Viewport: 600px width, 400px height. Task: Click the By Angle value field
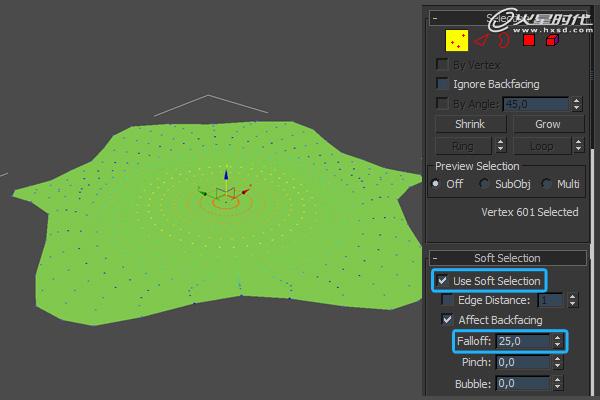tap(536, 104)
